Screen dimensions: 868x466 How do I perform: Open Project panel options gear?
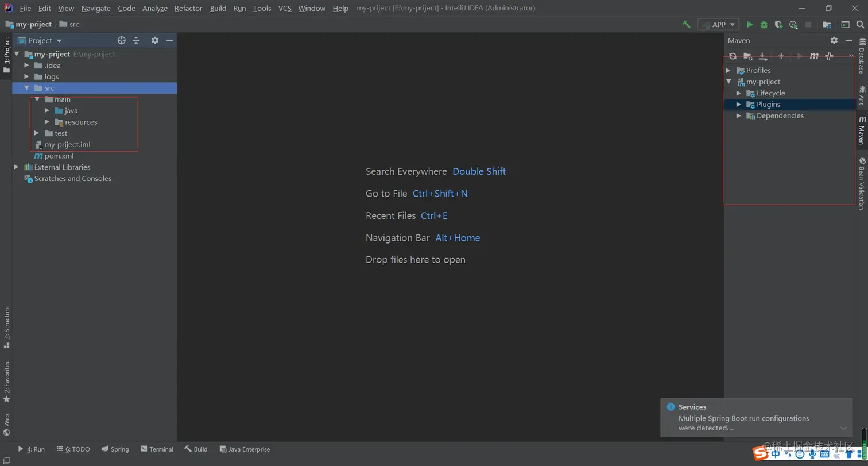[154, 40]
